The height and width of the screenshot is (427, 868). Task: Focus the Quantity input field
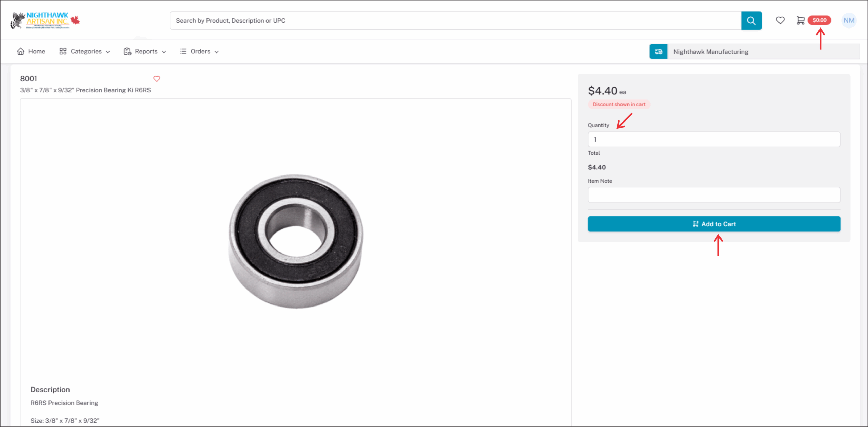714,140
